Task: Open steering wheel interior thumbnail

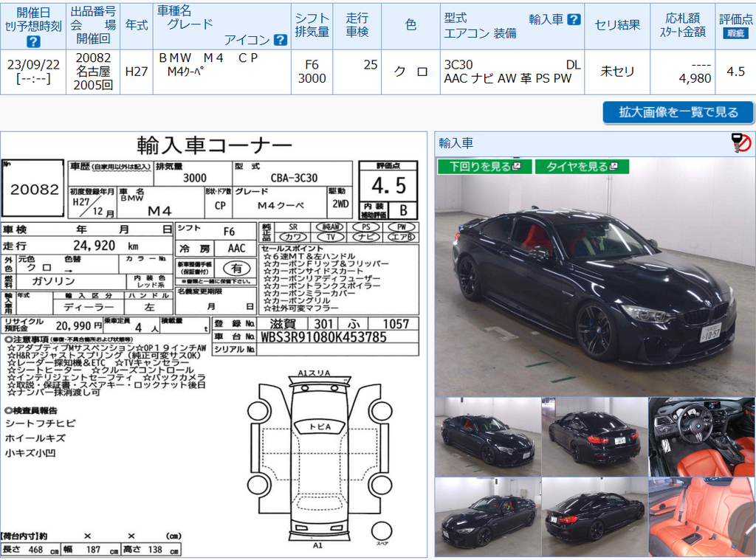Action: pos(701,437)
